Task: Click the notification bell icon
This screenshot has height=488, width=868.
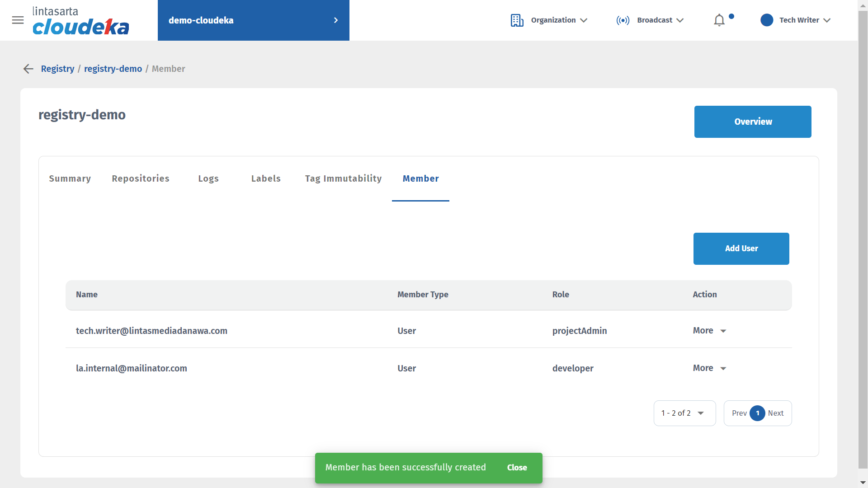Action: tap(719, 20)
